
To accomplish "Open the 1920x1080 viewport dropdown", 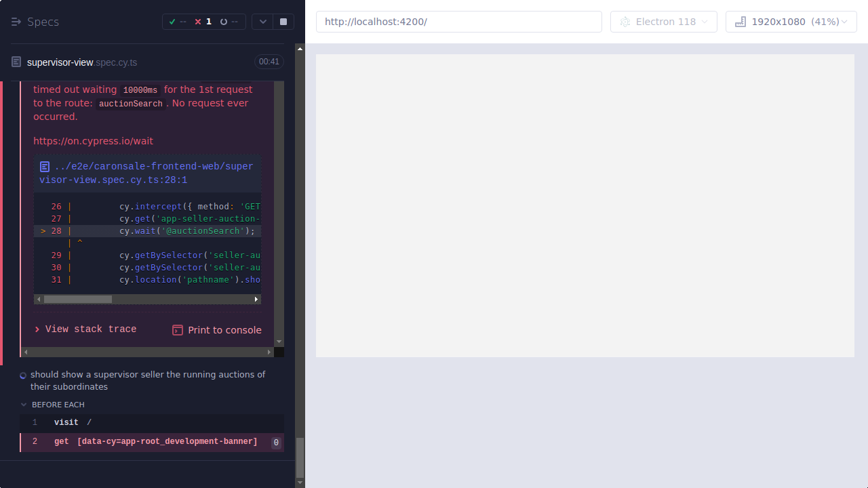I will [791, 21].
